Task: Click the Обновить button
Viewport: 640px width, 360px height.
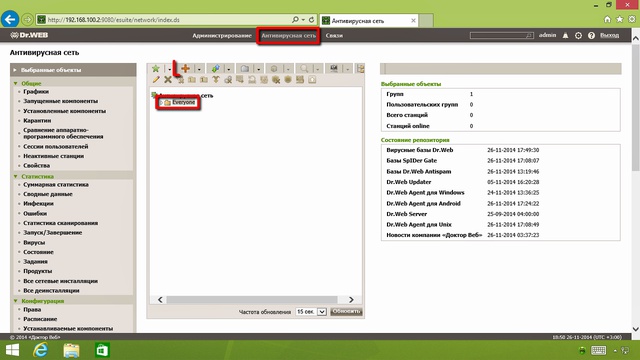Action: point(347,311)
